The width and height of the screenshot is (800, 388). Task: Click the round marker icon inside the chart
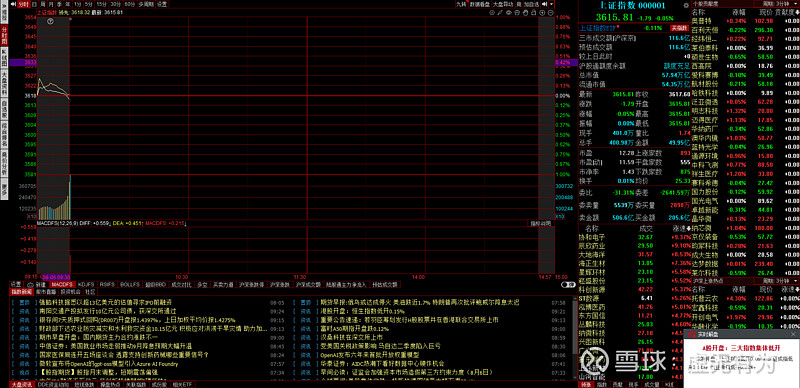tap(50, 21)
